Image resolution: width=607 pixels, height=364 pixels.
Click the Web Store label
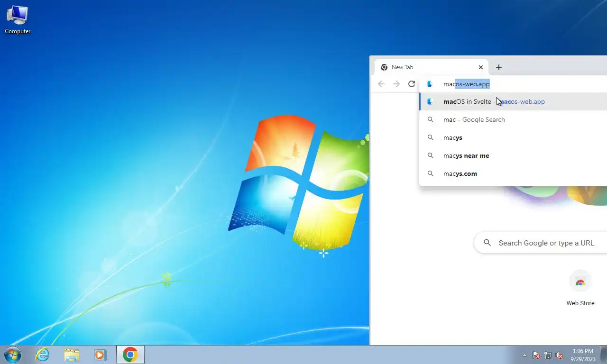tap(580, 303)
